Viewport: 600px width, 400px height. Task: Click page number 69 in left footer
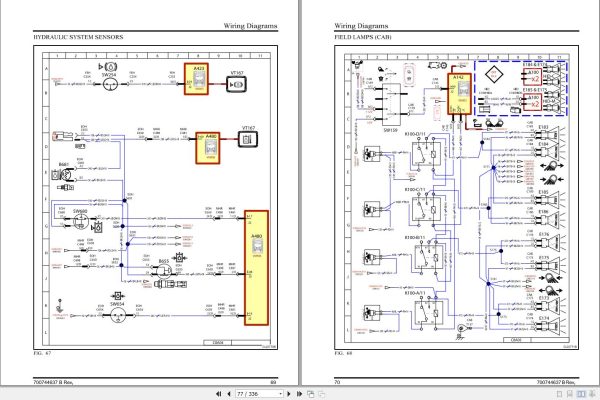(x=273, y=382)
